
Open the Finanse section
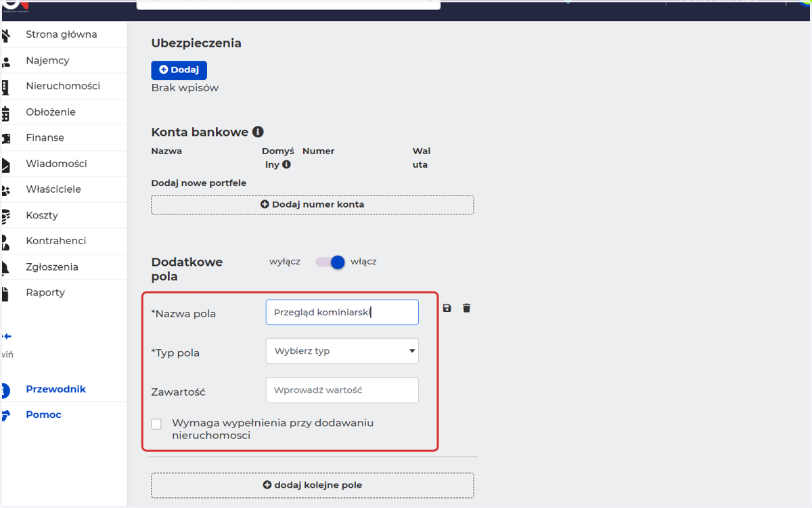click(x=45, y=137)
